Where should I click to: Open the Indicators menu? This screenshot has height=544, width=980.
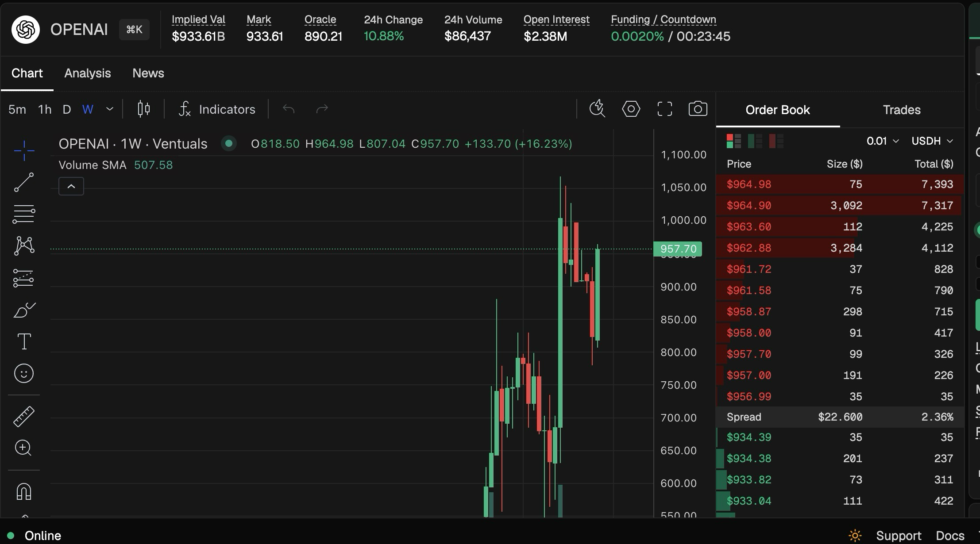[217, 109]
